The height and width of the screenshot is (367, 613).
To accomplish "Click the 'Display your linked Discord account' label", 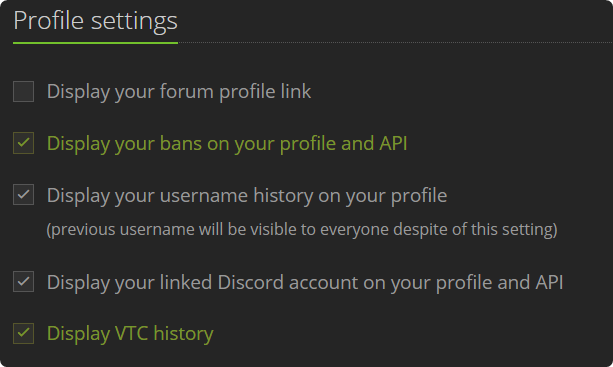I will click(305, 283).
